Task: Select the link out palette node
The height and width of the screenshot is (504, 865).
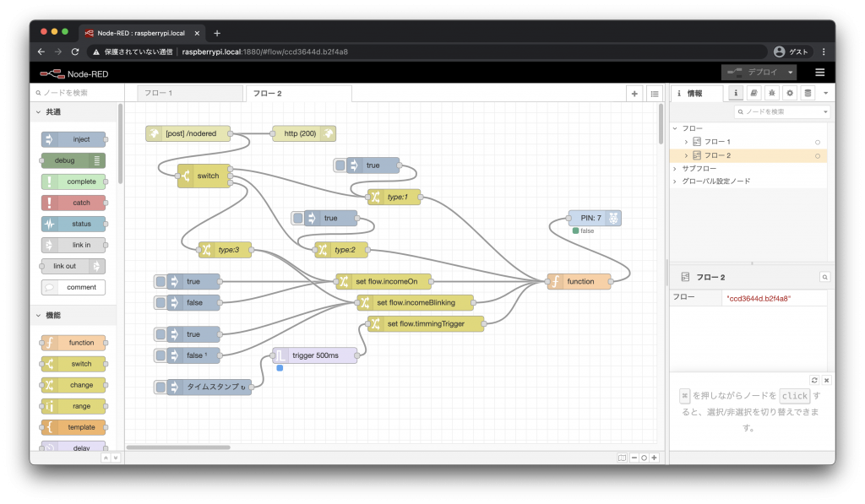Action: tap(73, 266)
